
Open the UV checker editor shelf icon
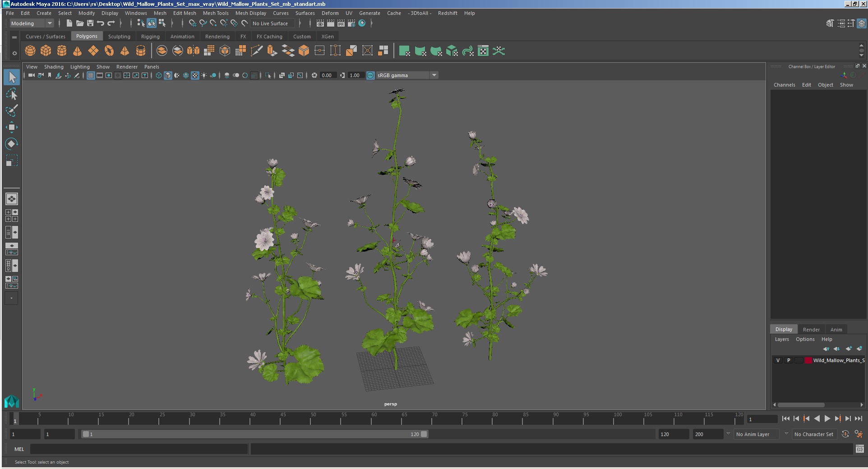(483, 51)
